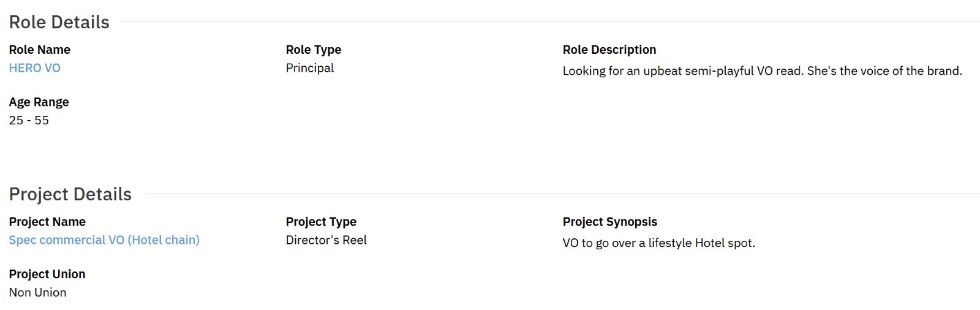Viewport: 980px width, 310px height.
Task: Open the Spec commercial VO (Hotel chain) link
Action: tap(104, 240)
